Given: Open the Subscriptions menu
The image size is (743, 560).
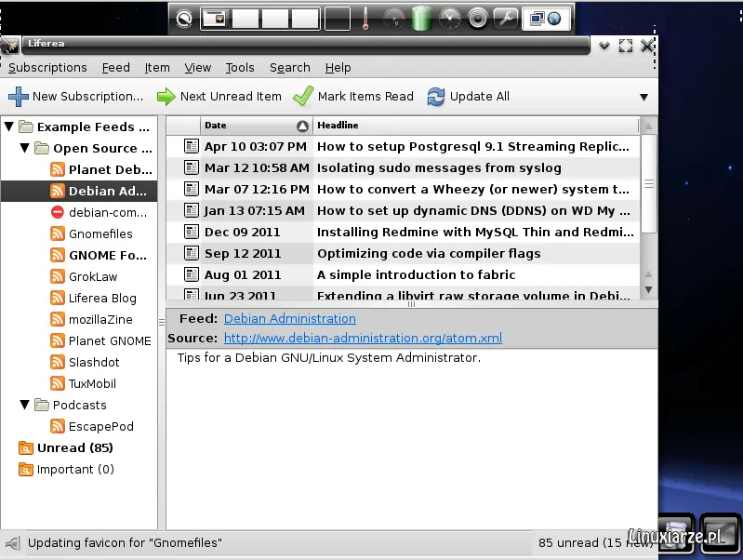Looking at the screenshot, I should [x=47, y=68].
